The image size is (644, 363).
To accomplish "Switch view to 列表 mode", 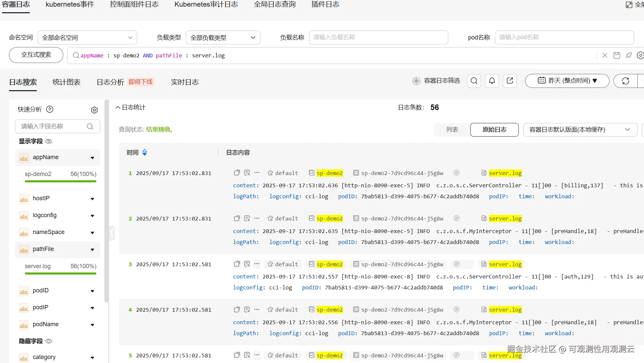I will pos(452,130).
